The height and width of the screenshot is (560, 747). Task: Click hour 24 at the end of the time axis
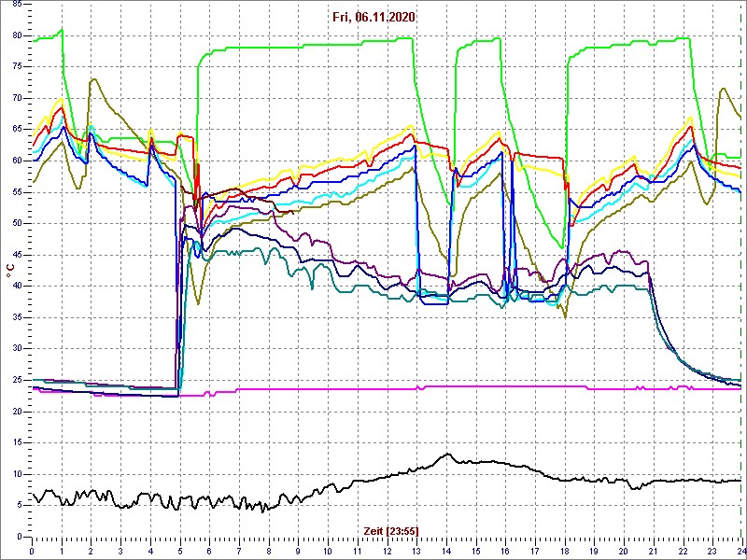(x=740, y=551)
